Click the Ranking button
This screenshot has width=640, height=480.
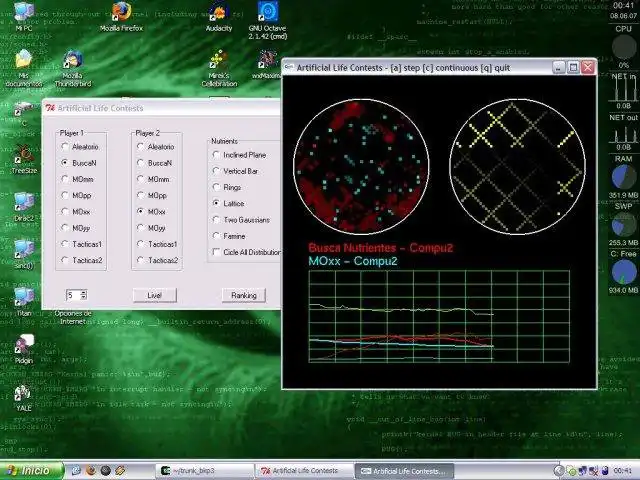coord(243,295)
